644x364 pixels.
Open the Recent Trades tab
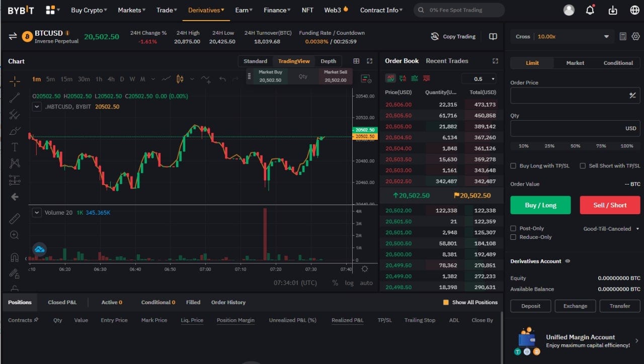[447, 61]
